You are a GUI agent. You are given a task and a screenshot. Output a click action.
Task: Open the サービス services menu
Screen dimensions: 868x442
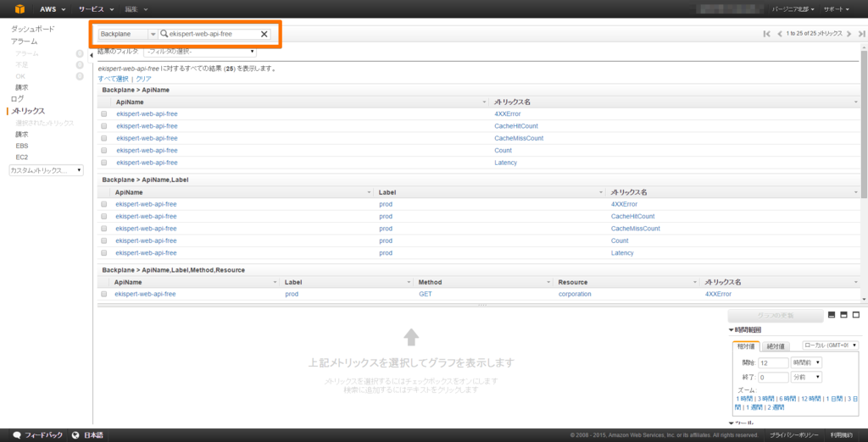[97, 9]
